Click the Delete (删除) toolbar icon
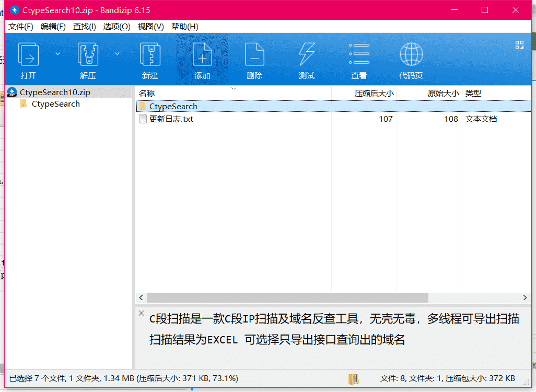Viewport: 536px width, 392px height. click(x=254, y=54)
